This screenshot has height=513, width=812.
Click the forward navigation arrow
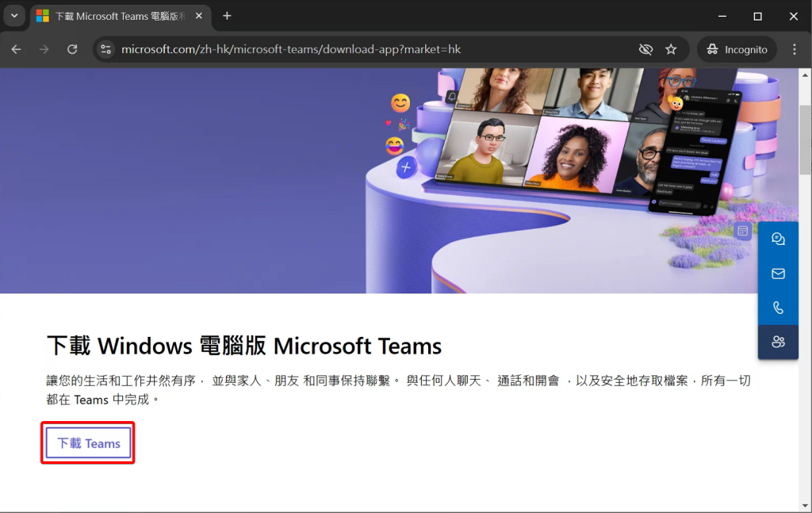[44, 49]
